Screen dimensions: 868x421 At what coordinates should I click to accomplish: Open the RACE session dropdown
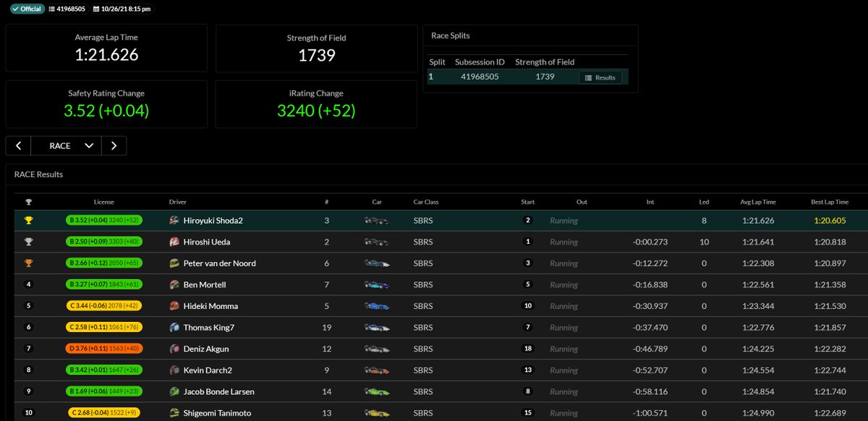(x=66, y=145)
